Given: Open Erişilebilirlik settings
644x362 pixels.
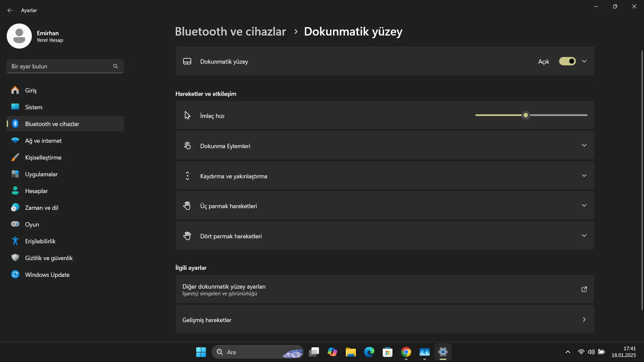Looking at the screenshot, I should click(x=65, y=241).
